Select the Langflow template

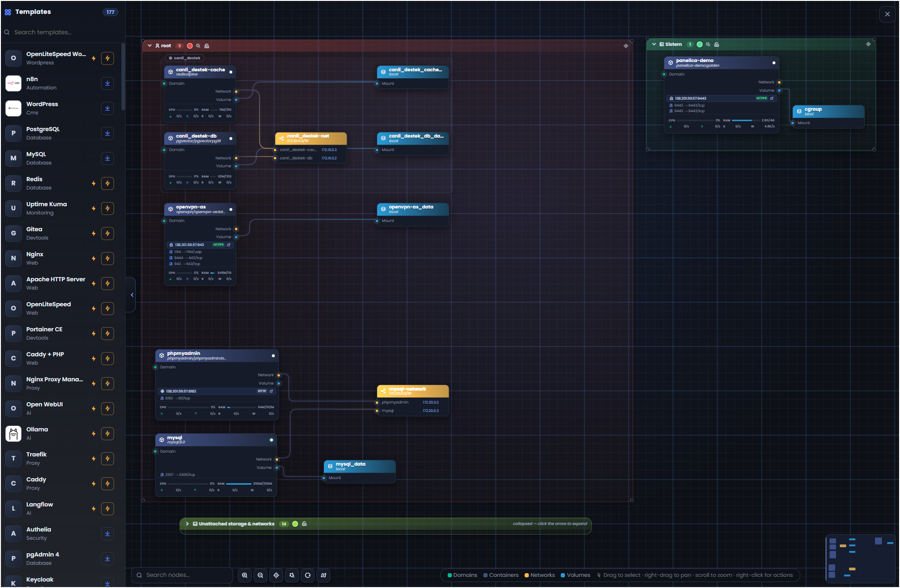[61, 509]
